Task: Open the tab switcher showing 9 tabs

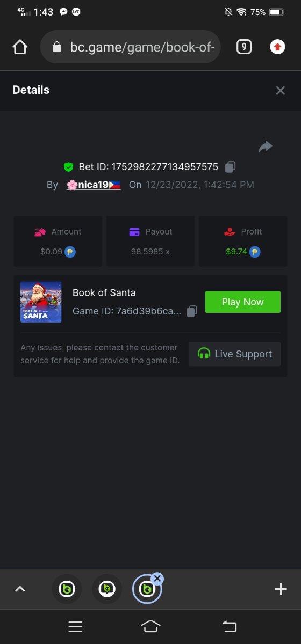Action: click(x=244, y=47)
